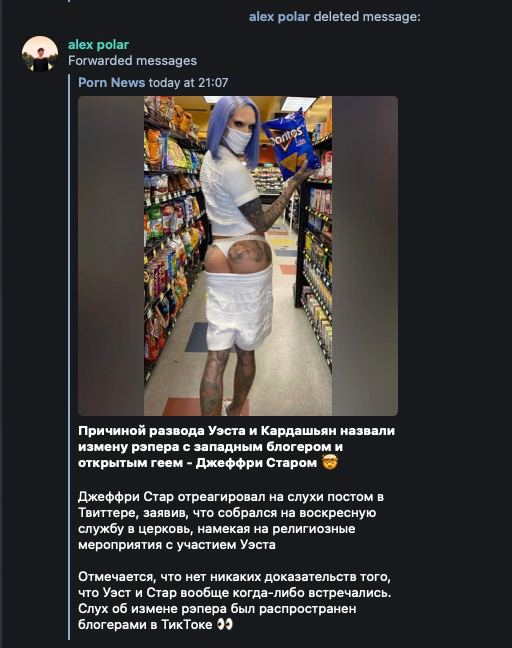Open the Porn News channel source
Screen dimensions: 512x648
(x=112, y=83)
